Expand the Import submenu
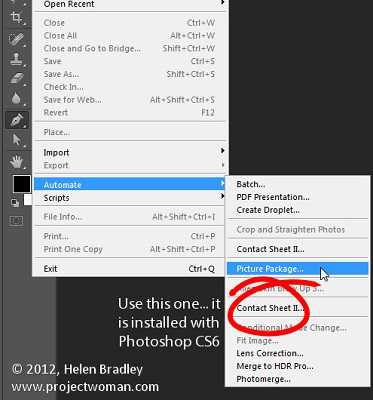 point(131,152)
